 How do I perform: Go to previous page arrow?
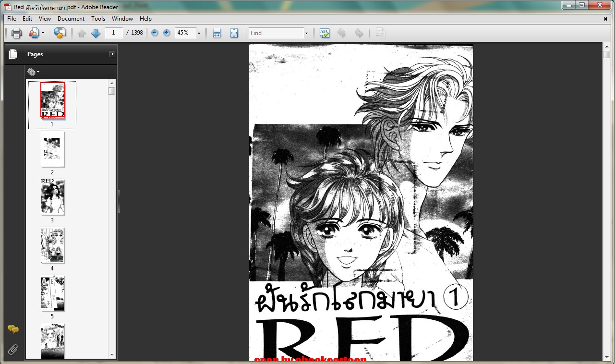(82, 33)
